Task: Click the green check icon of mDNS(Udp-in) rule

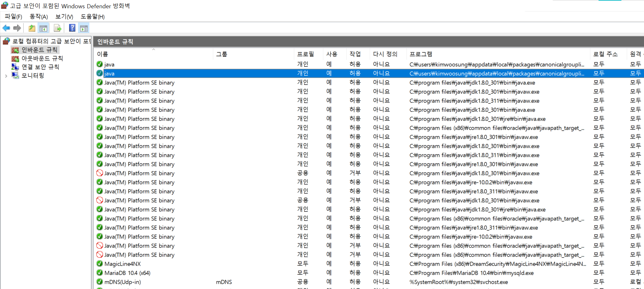Action: pyautogui.click(x=100, y=282)
